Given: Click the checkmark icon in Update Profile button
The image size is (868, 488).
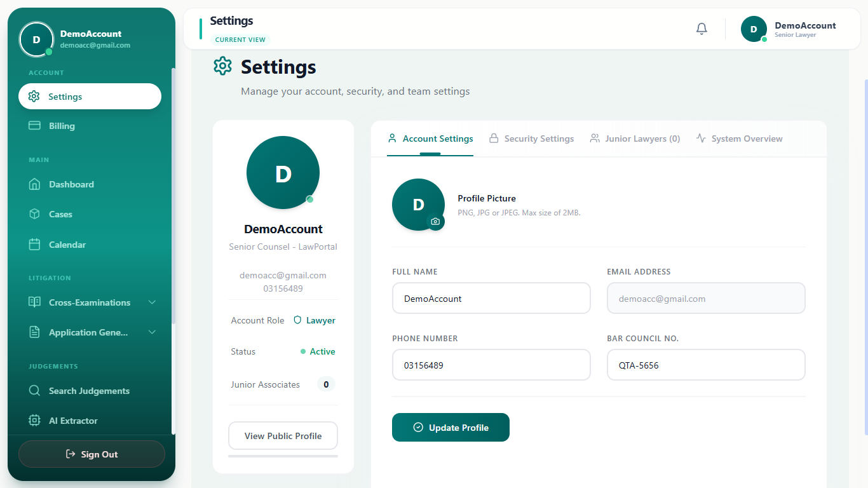Looking at the screenshot, I should click(x=418, y=428).
